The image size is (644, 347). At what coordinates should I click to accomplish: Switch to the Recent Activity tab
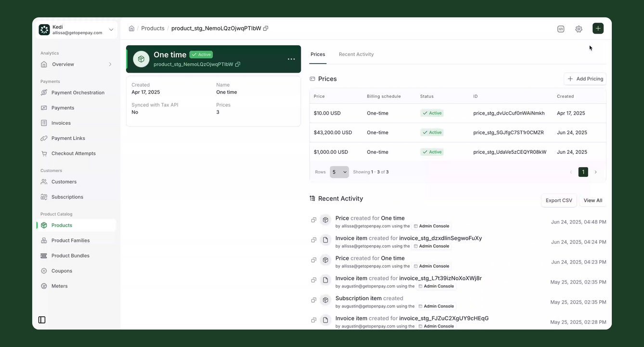356,54
